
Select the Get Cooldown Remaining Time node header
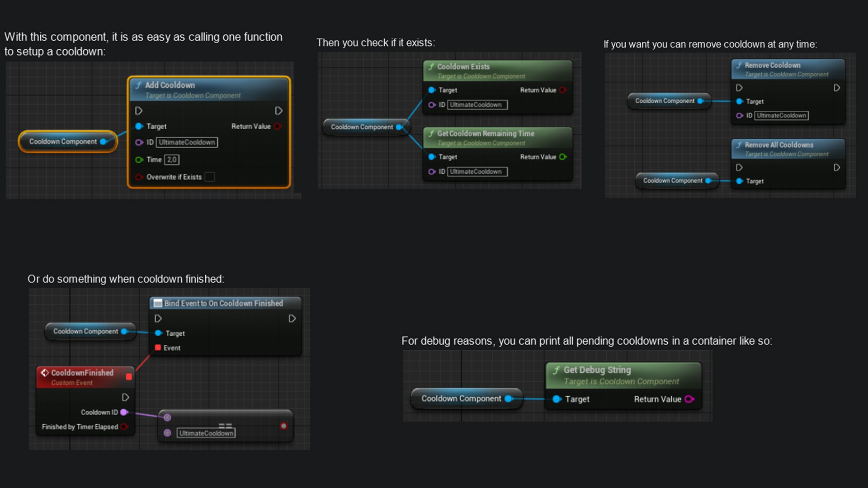[x=486, y=134]
